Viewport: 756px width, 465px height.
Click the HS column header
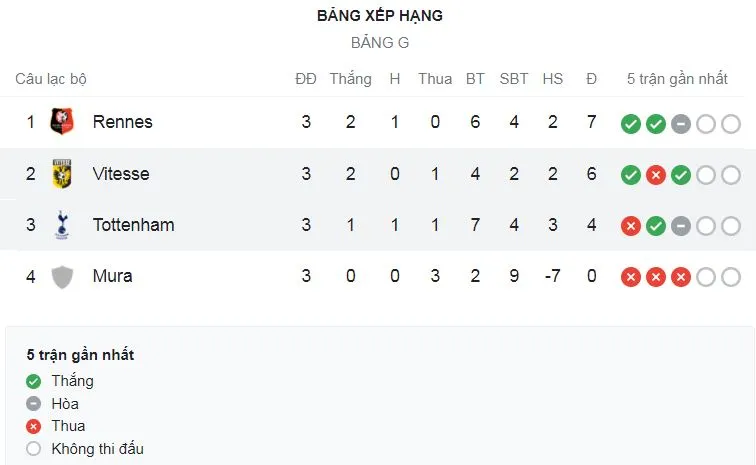point(552,79)
